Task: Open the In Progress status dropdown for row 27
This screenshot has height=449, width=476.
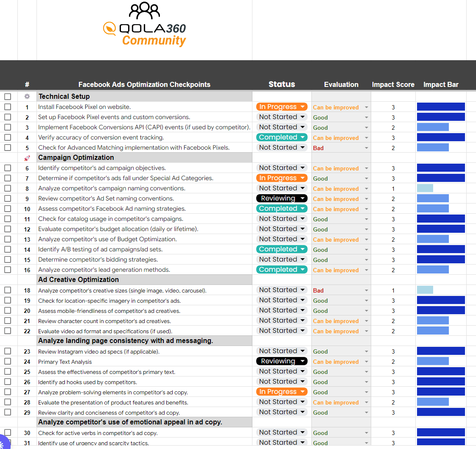Action: [x=282, y=392]
